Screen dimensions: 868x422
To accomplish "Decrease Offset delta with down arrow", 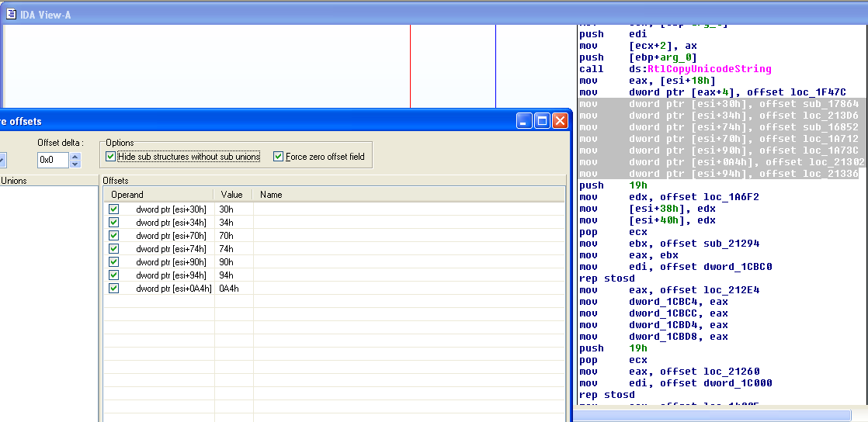I will pos(75,164).
